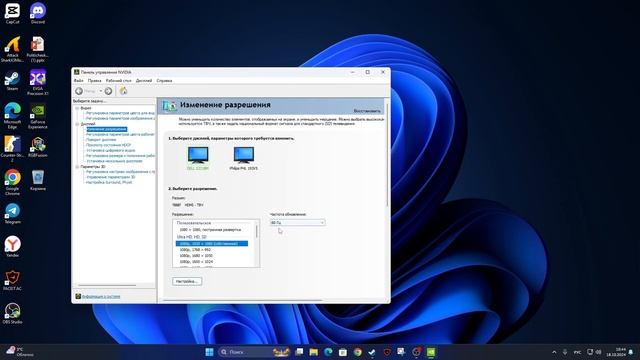Open Steam desktop icon
640x360 pixels.
[12, 80]
